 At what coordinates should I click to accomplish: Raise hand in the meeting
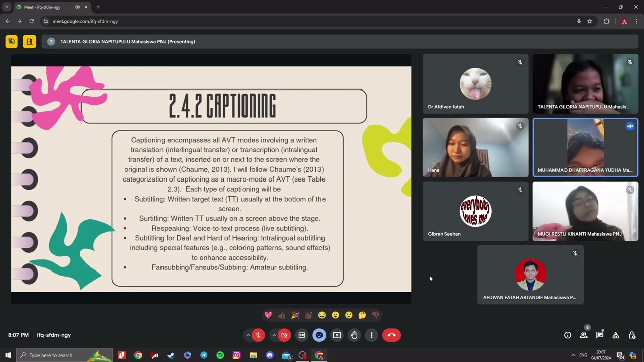(x=354, y=335)
